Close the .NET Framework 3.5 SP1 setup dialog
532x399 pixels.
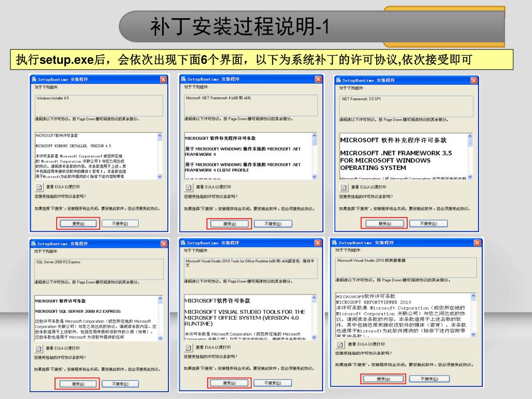pos(474,81)
